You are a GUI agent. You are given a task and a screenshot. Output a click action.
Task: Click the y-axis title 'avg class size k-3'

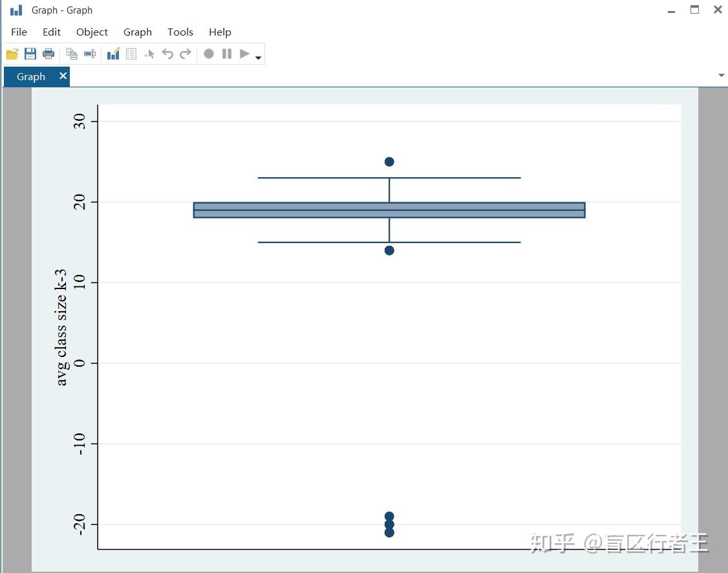(61, 327)
